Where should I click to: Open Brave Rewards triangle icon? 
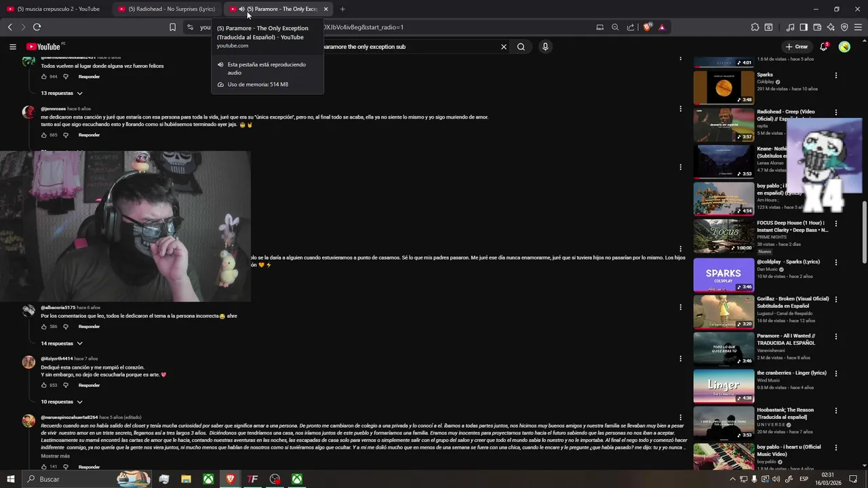click(x=662, y=27)
